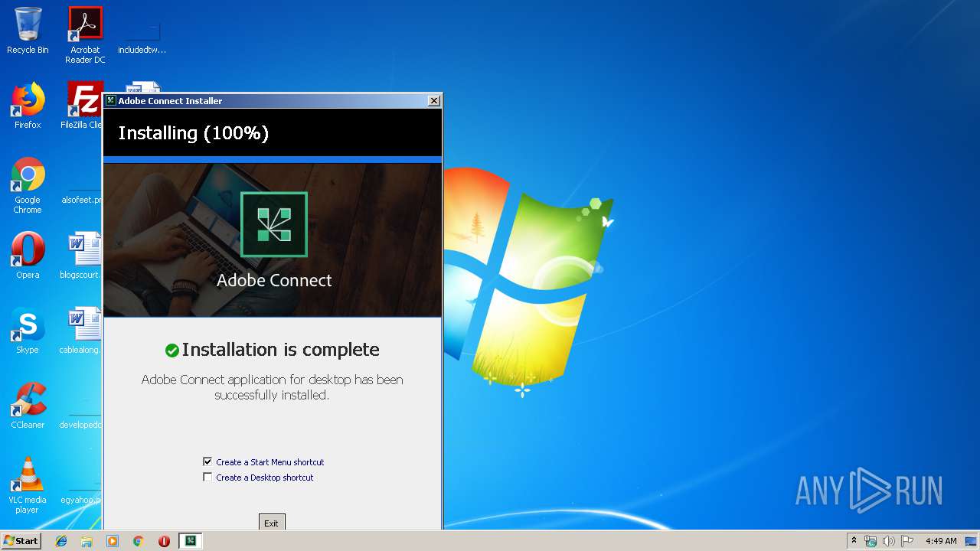Click the Adobe Connect logo in installer
Image resolution: width=980 pixels, height=551 pixels.
(x=274, y=224)
